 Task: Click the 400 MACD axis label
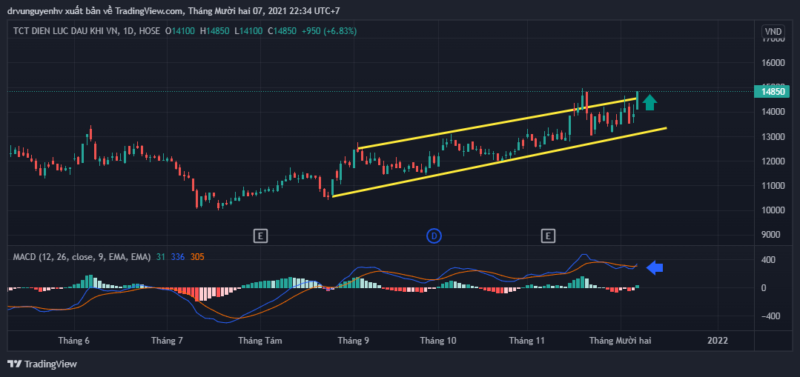click(768, 260)
